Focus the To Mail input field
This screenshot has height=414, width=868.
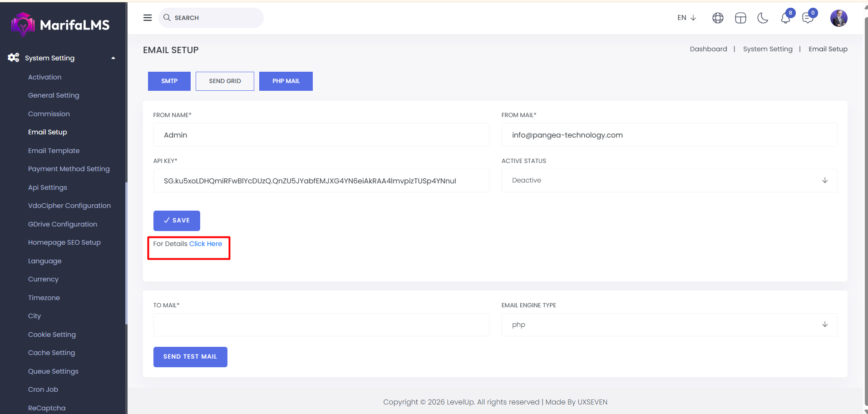(x=321, y=325)
